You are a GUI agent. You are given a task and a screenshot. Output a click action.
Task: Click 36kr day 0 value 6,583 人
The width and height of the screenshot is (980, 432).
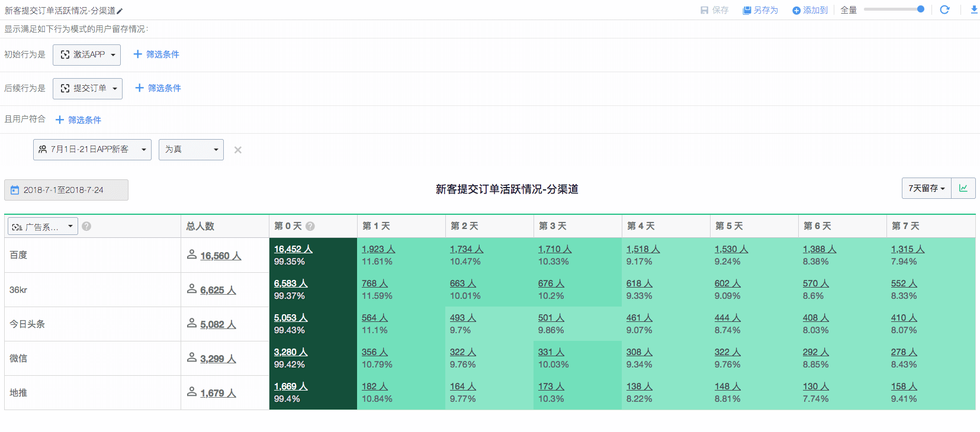pyautogui.click(x=291, y=283)
